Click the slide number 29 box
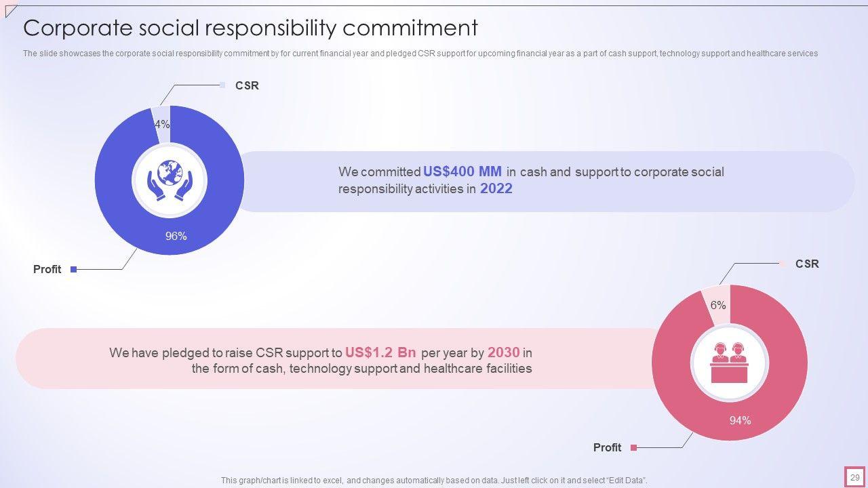Screen dimensions: 868x488 coord(854,477)
